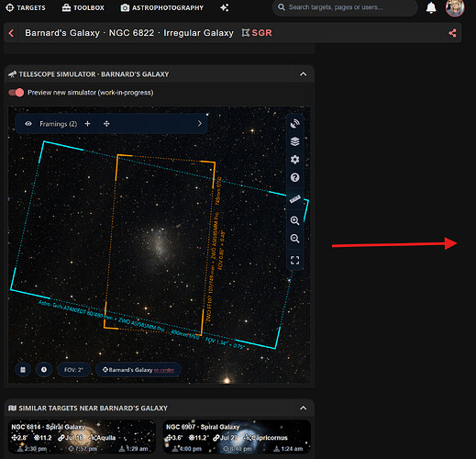Click the clock icon button in simulator
This screenshot has width=476, height=459.
[x=44, y=370]
